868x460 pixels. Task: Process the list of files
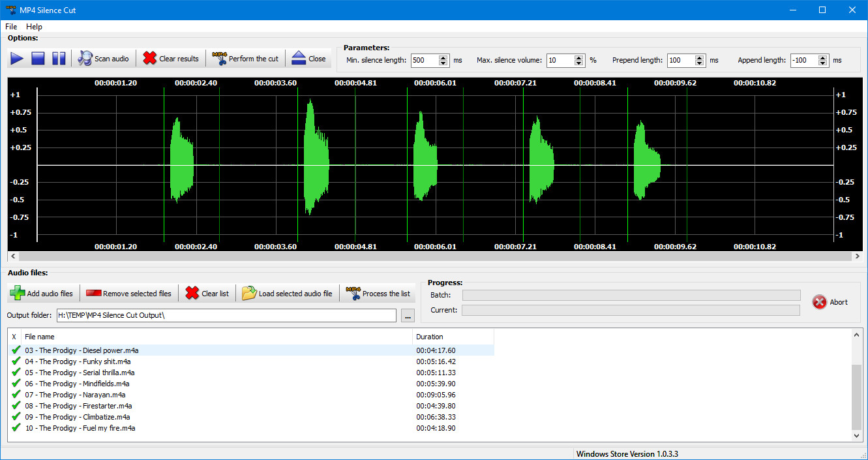378,294
